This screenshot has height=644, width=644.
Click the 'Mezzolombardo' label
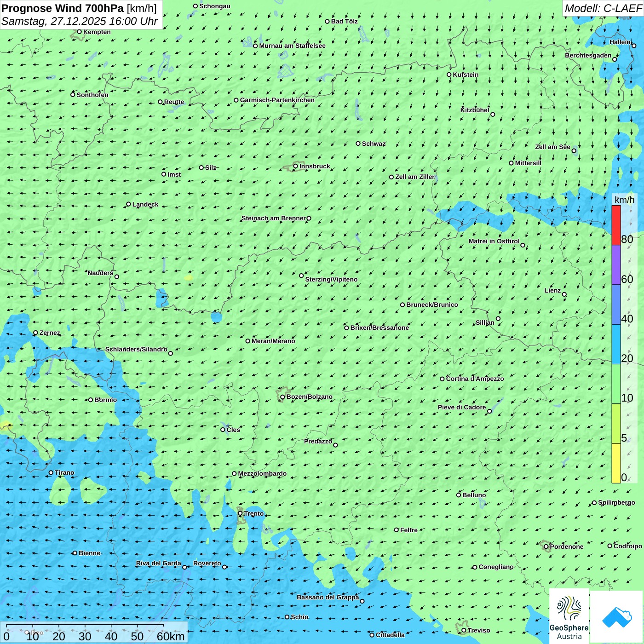tap(262, 473)
